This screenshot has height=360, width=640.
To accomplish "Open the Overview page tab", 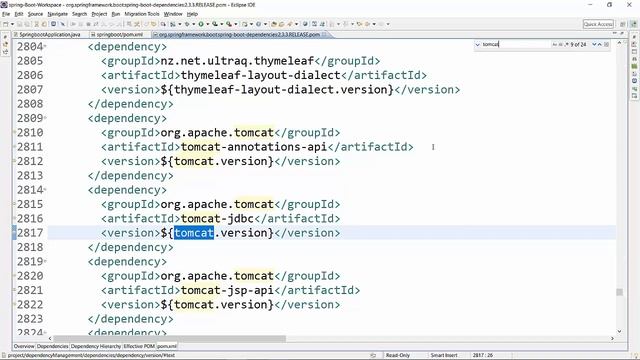I will point(24,346).
